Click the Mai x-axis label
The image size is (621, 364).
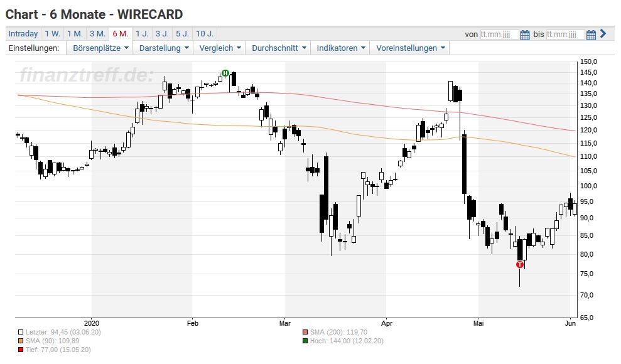tap(478, 323)
